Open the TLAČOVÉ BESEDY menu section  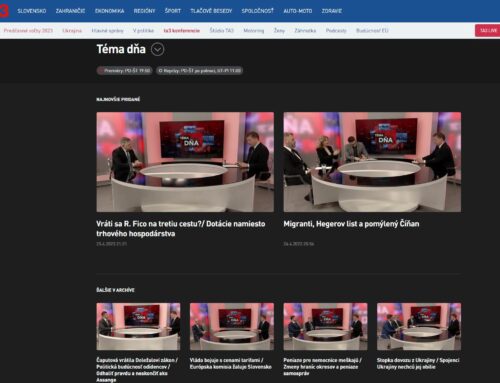pyautogui.click(x=211, y=11)
